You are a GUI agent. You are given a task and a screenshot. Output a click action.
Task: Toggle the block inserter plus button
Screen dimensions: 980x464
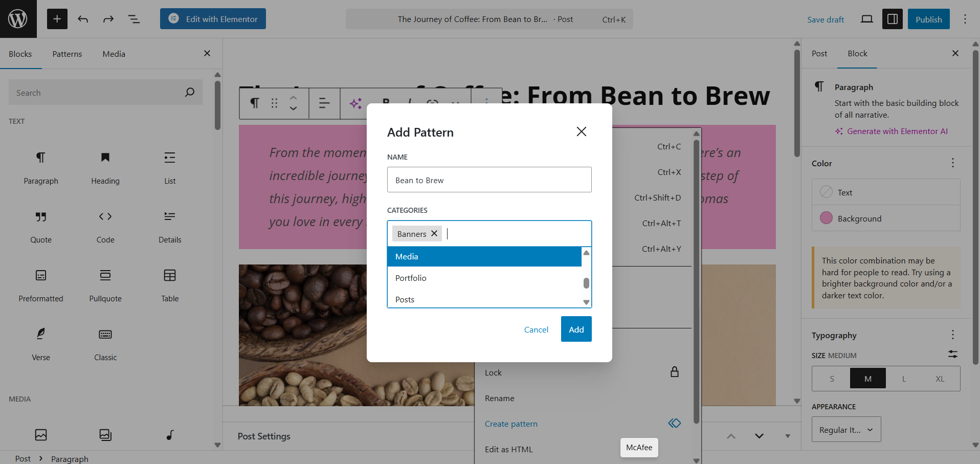point(57,19)
